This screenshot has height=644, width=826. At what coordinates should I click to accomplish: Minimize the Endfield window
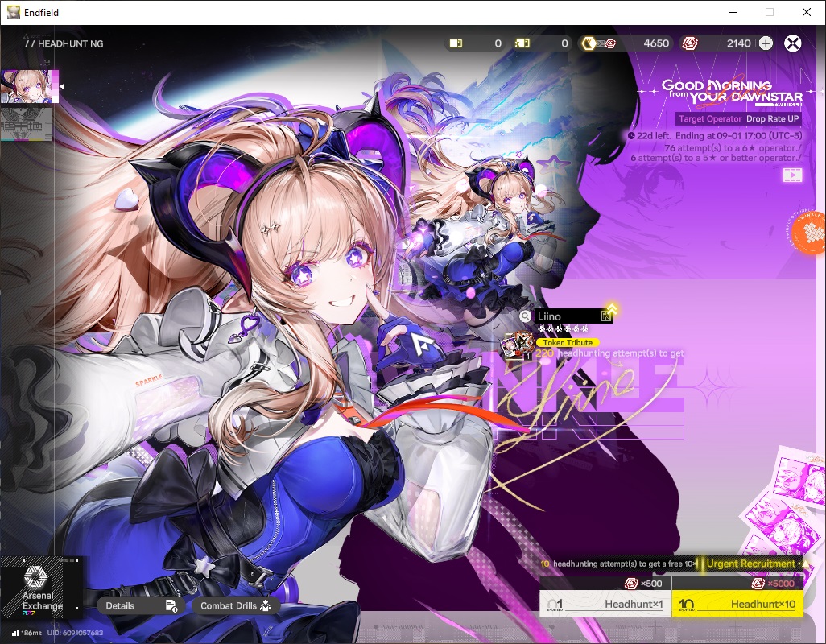pos(733,12)
